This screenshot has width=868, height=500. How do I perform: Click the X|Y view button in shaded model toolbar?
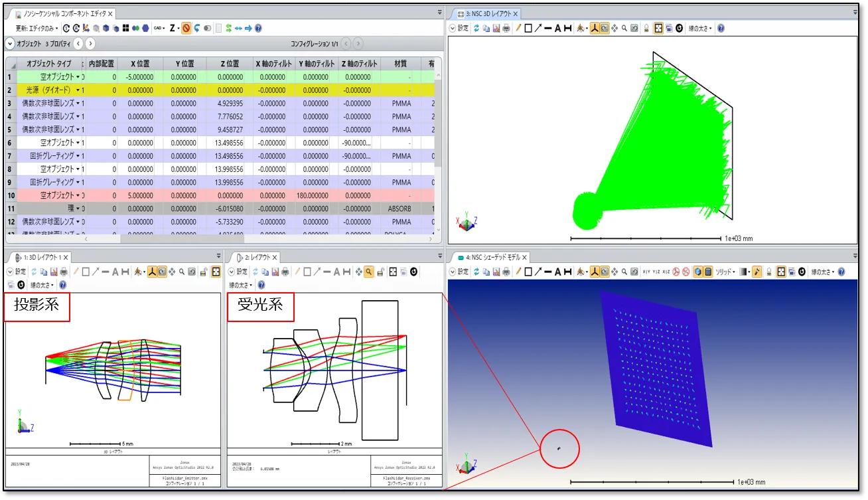645,272
